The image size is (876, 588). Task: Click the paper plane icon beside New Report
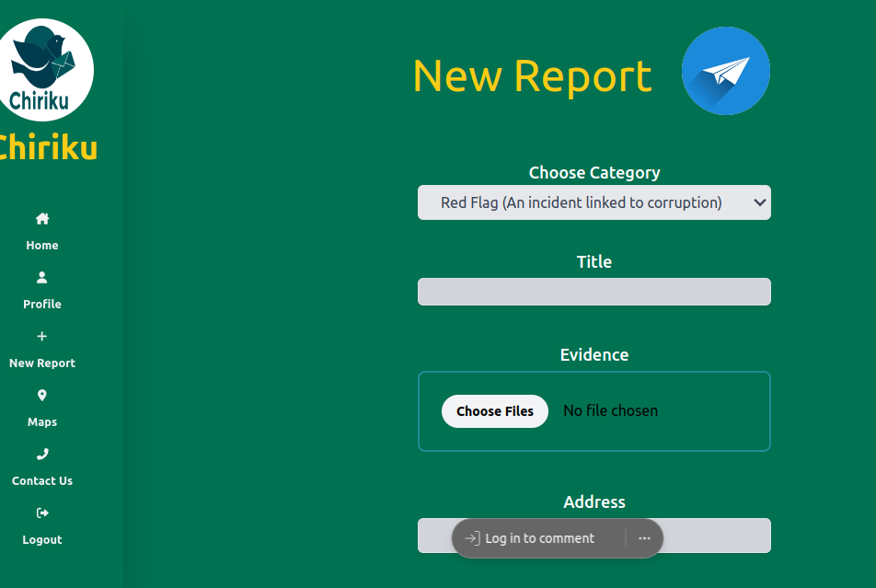pyautogui.click(x=725, y=72)
